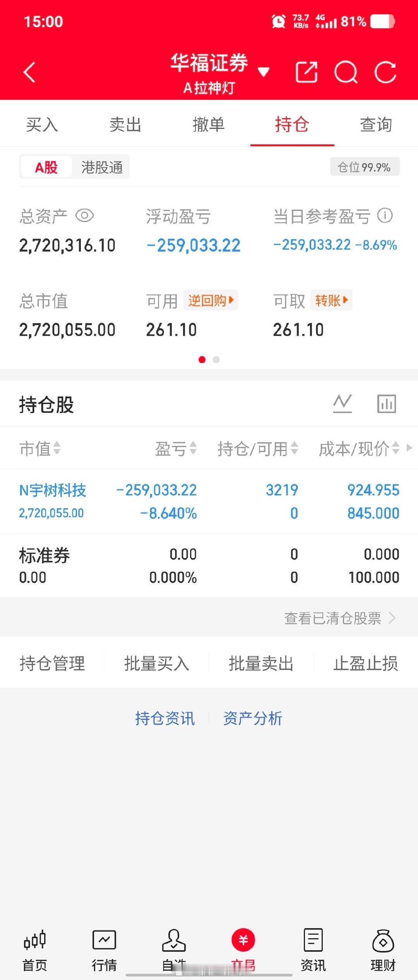This screenshot has height=980, width=418.
Task: Tap the battery indicator in status bar
Action: (x=382, y=21)
